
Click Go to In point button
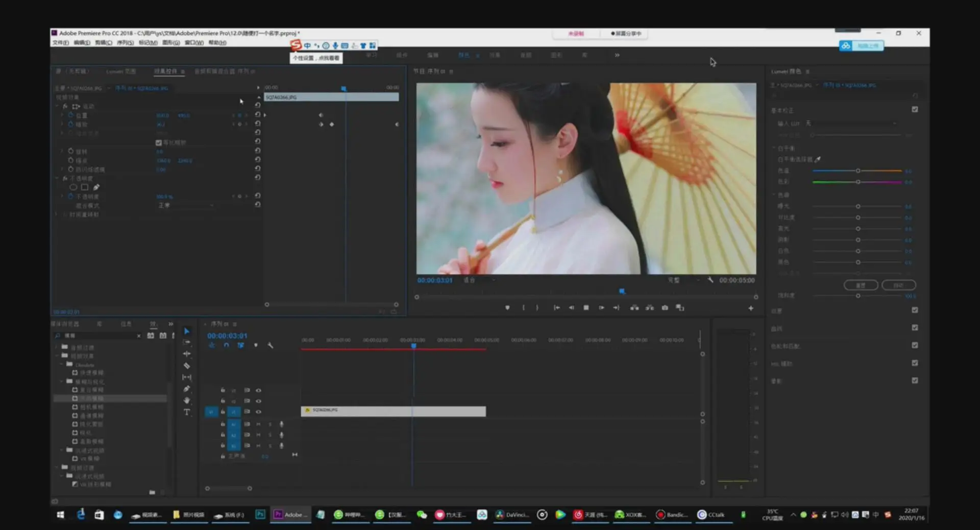[556, 308]
